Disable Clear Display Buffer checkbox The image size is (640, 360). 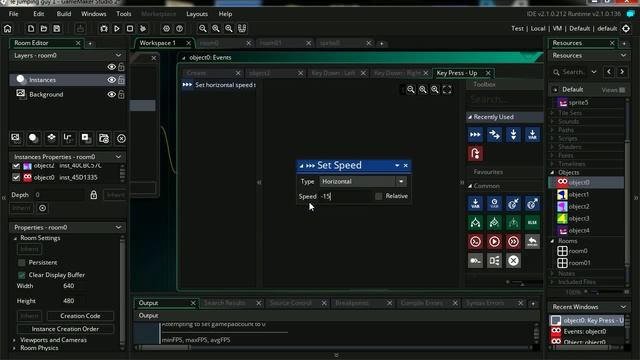[x=22, y=275]
